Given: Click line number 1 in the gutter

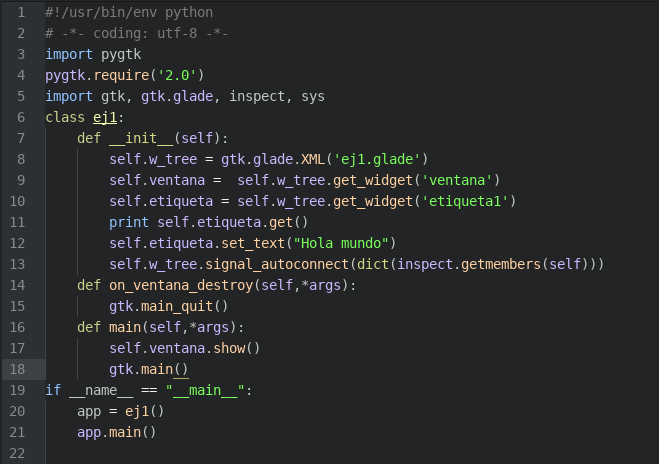Looking at the screenshot, I should [x=20, y=12].
